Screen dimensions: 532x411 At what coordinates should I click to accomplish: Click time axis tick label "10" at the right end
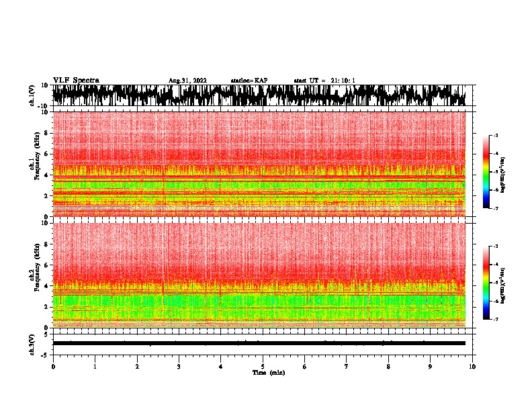click(x=472, y=367)
